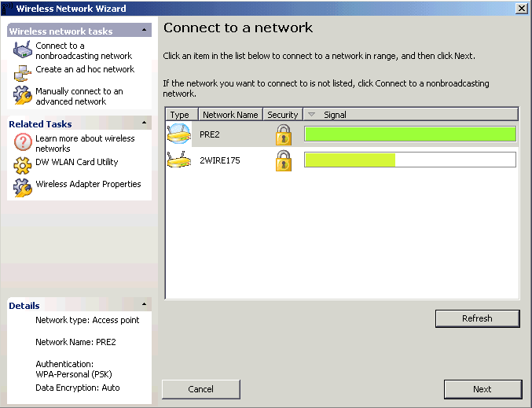Click the Wireless Adapter Properties gear icon

click(x=22, y=188)
